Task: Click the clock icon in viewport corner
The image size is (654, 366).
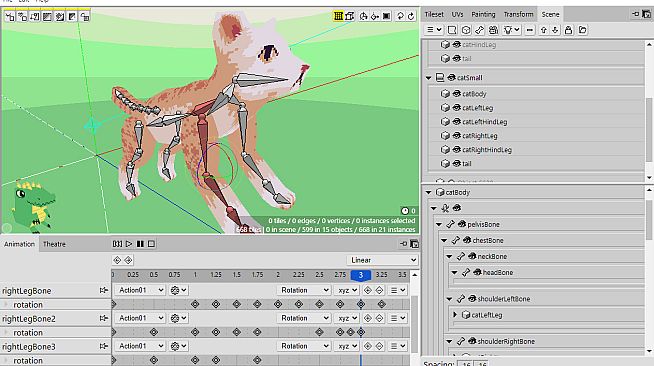Action: (x=405, y=211)
